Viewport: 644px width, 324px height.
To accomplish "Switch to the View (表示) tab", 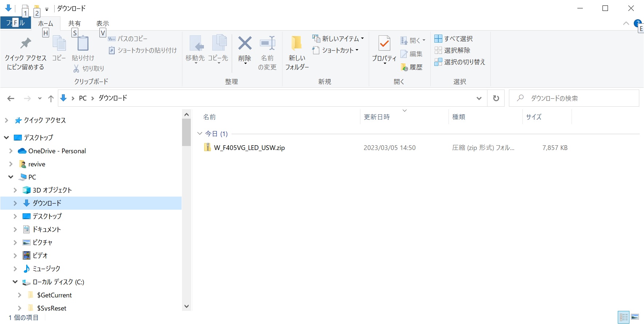I will click(103, 23).
